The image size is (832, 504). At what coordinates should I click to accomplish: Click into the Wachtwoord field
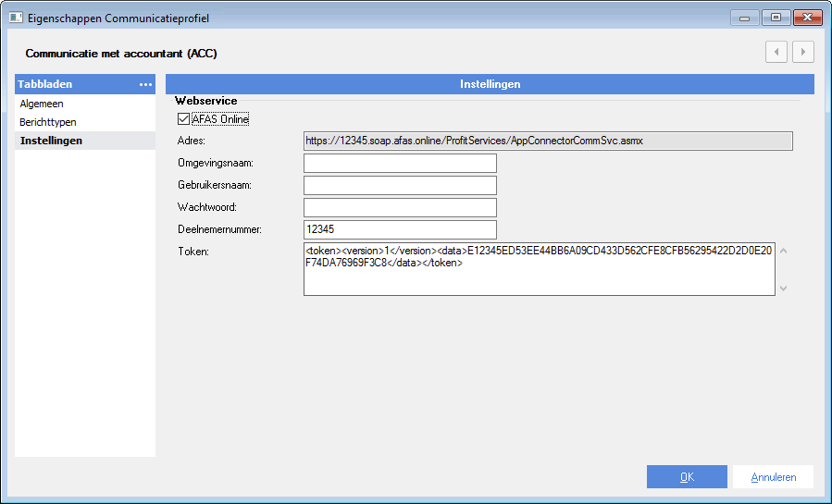click(x=400, y=207)
